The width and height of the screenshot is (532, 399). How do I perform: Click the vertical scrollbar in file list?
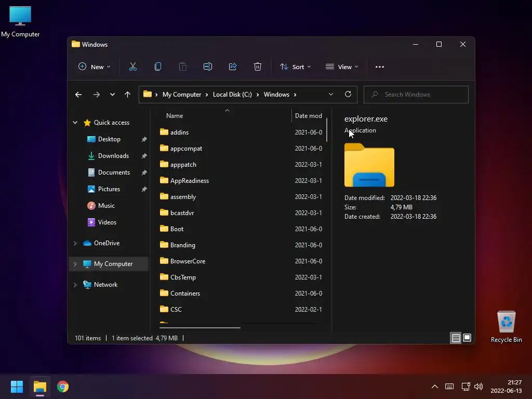(x=326, y=129)
